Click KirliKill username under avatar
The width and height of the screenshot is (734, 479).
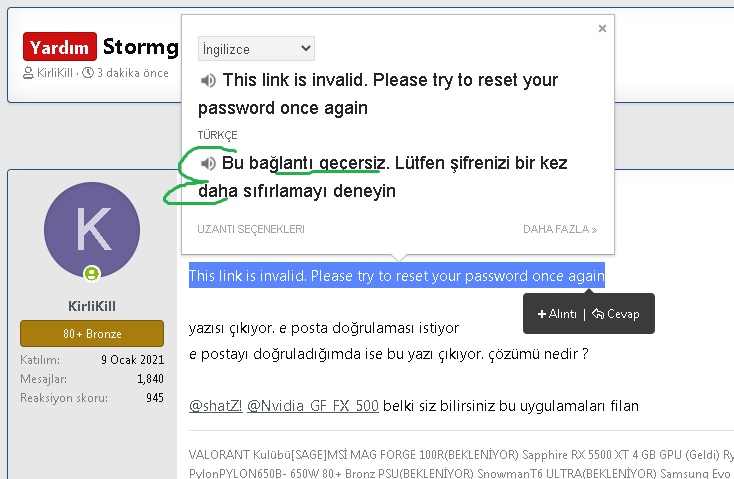(92, 306)
